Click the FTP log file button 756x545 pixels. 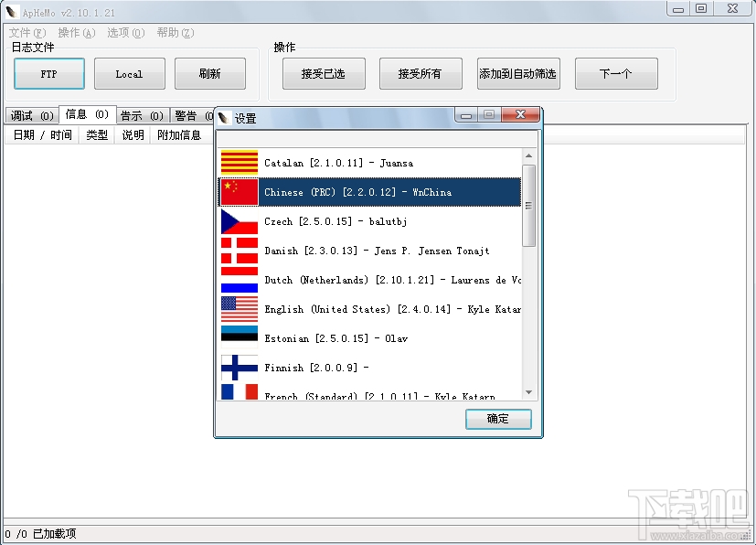(49, 74)
